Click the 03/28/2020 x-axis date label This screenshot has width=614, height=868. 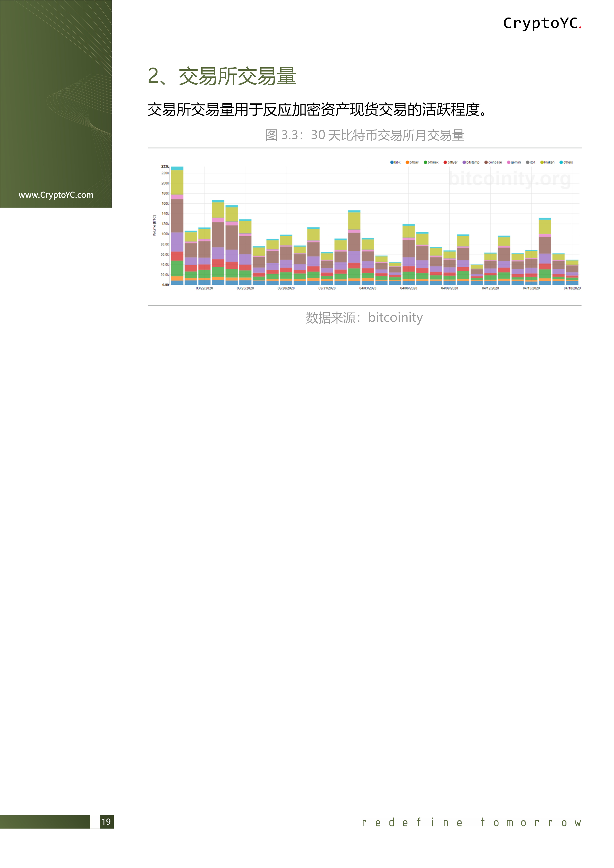(286, 288)
